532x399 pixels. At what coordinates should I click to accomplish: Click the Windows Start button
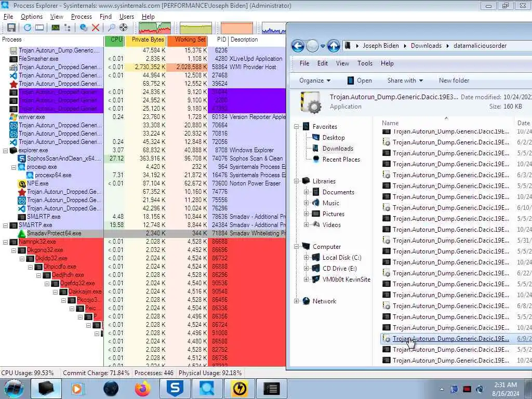(14, 389)
